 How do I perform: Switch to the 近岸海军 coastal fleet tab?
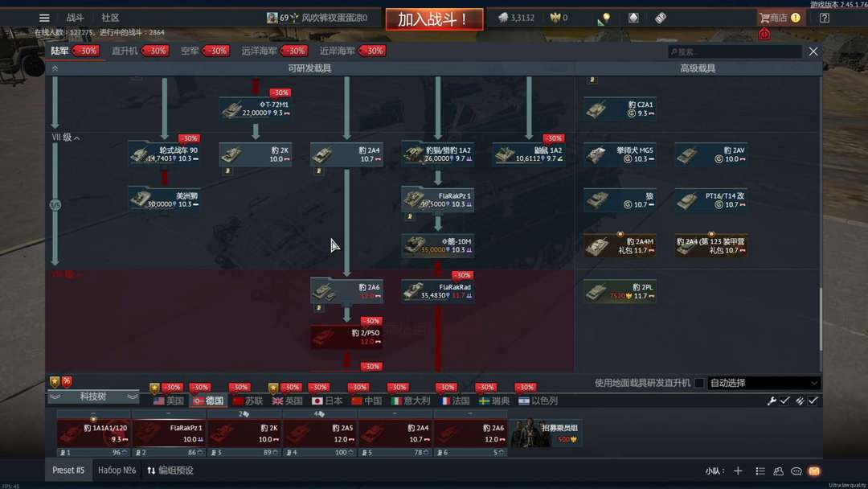(337, 51)
